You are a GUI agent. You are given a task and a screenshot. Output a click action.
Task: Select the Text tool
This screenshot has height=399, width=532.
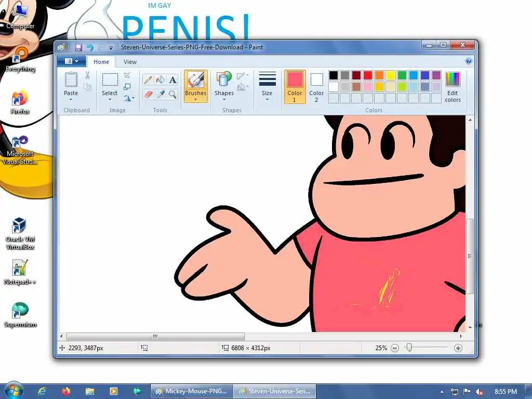click(172, 79)
